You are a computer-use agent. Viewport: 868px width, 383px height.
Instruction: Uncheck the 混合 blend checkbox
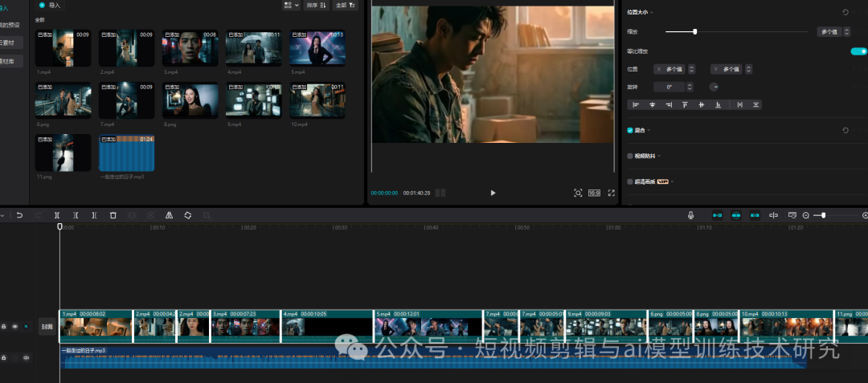[x=630, y=130]
